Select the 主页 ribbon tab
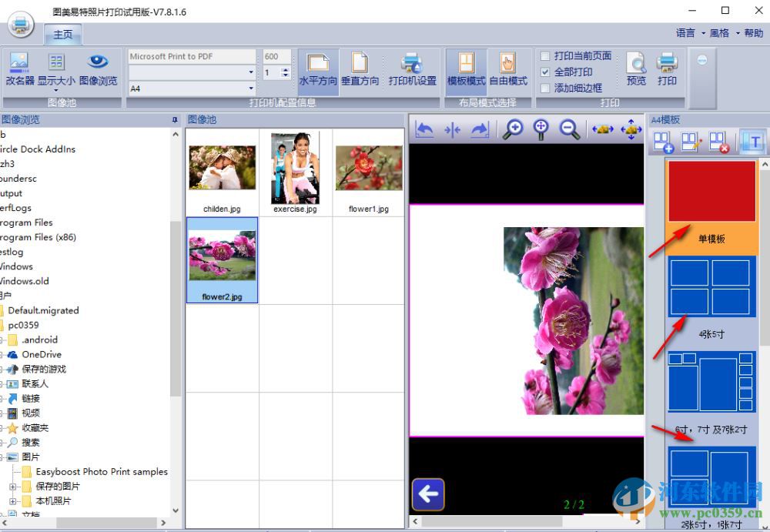 click(x=63, y=35)
